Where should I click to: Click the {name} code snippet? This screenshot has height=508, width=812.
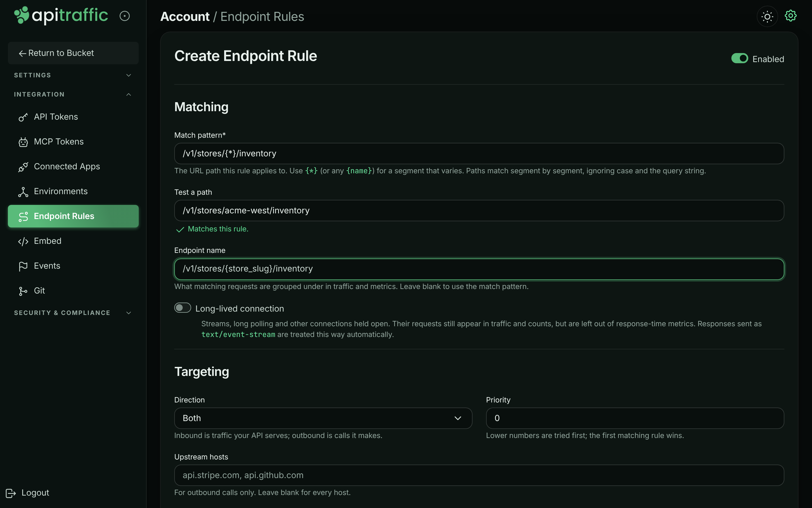(x=359, y=171)
